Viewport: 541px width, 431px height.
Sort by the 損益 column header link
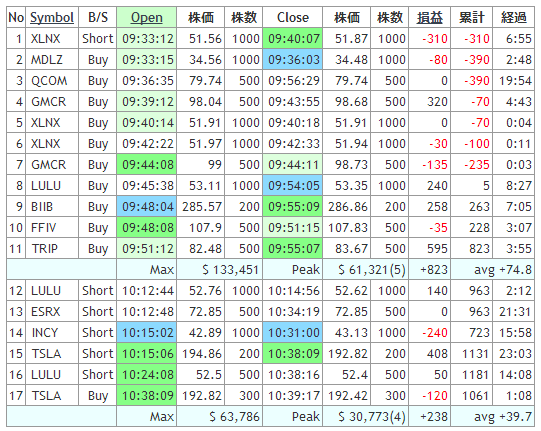(430, 17)
